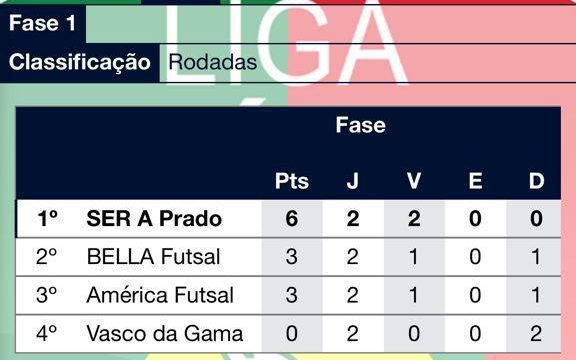
Task: Select the 2º position cell
Action: pos(47,257)
